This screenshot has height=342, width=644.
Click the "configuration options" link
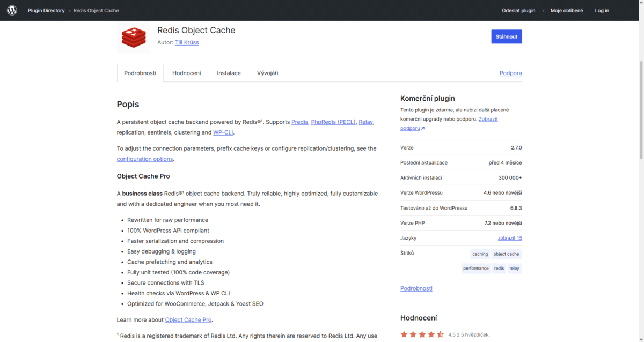(x=144, y=159)
